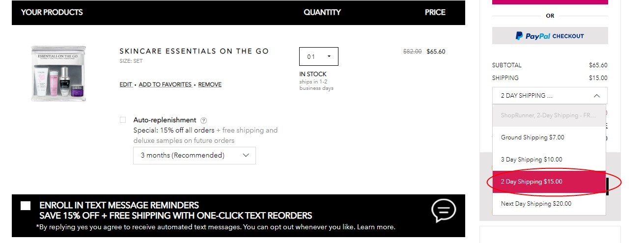The image size is (644, 243).
Task: Click the Skincare Essentials On The Go title
Action: click(x=194, y=51)
